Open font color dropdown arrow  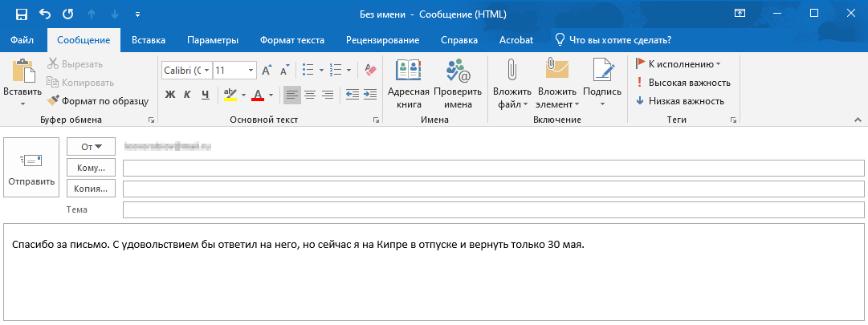271,95
